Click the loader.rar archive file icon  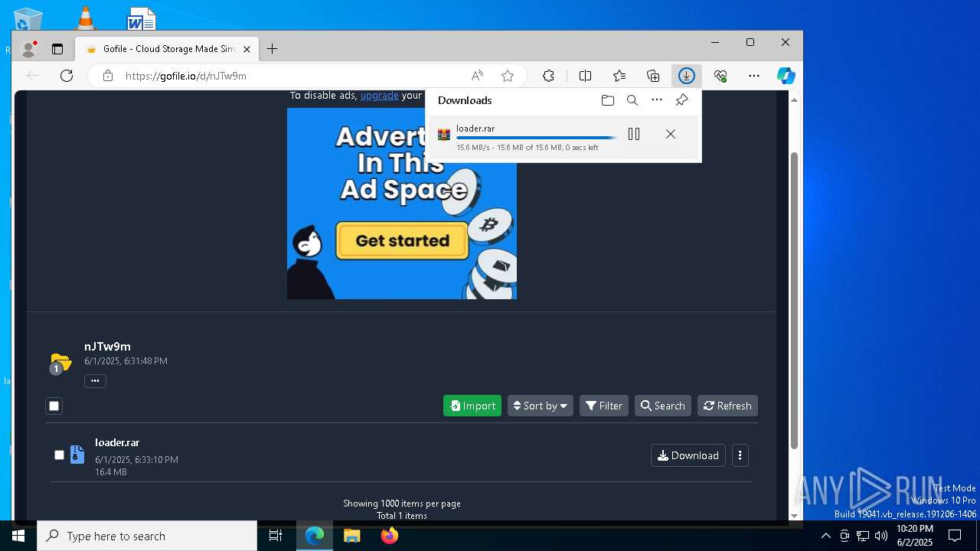click(x=77, y=455)
